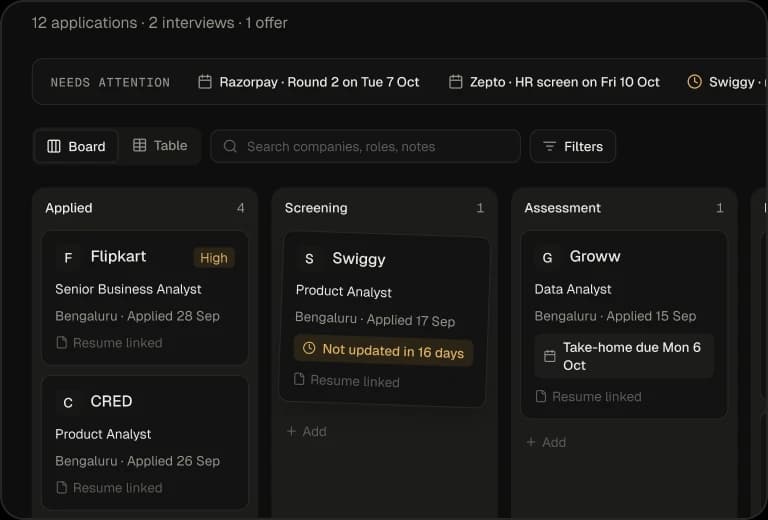The image size is (768, 520).
Task: Click the magnifier icon in search box
Action: (x=230, y=146)
